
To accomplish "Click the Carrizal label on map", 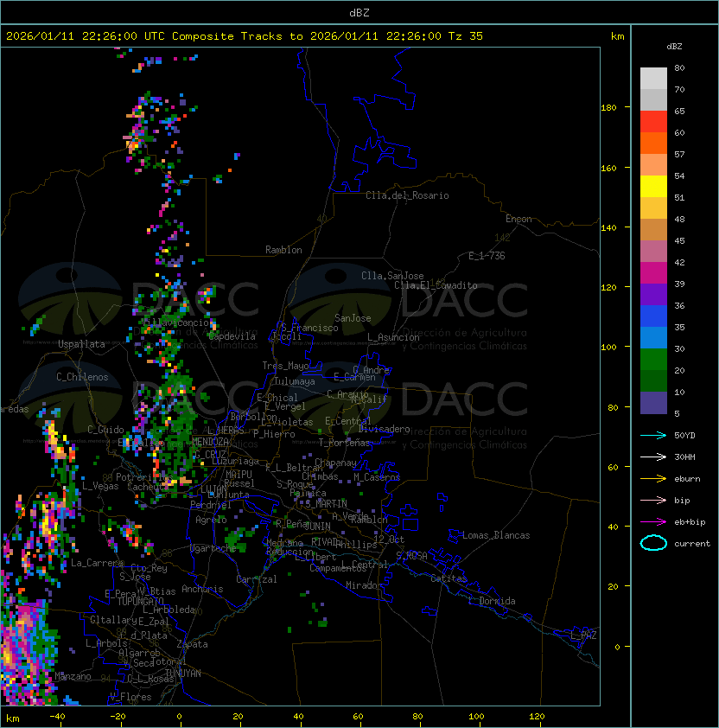I will tap(256, 579).
